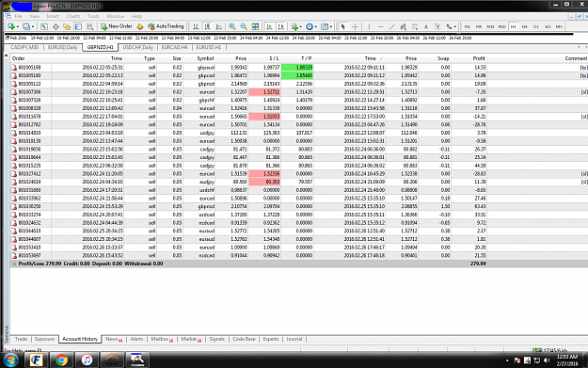The width and height of the screenshot is (588, 368).
Task: Zoom out of the chart
Action: click(x=244, y=26)
